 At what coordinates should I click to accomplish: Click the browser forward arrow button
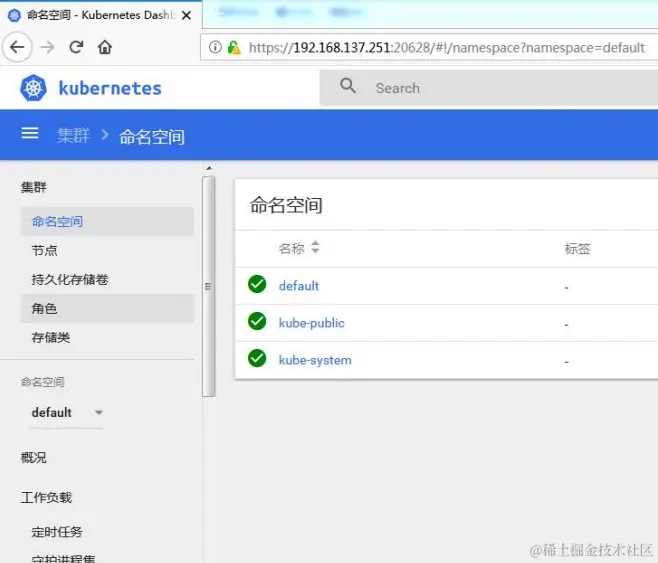[47, 47]
